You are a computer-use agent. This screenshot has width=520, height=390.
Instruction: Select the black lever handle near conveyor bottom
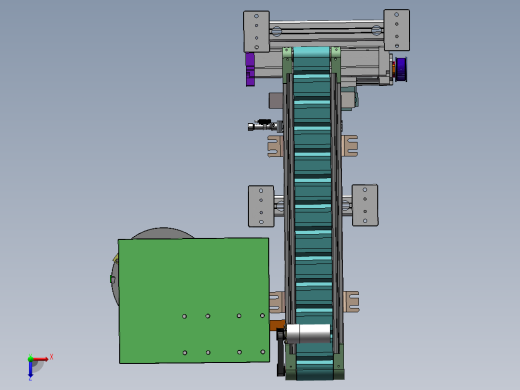click(x=281, y=352)
